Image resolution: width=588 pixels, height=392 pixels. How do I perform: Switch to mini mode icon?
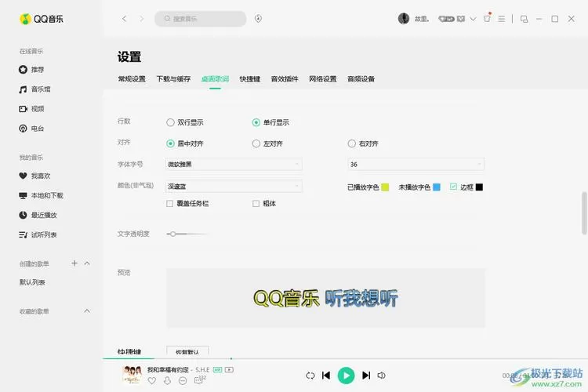pyautogui.click(x=524, y=19)
